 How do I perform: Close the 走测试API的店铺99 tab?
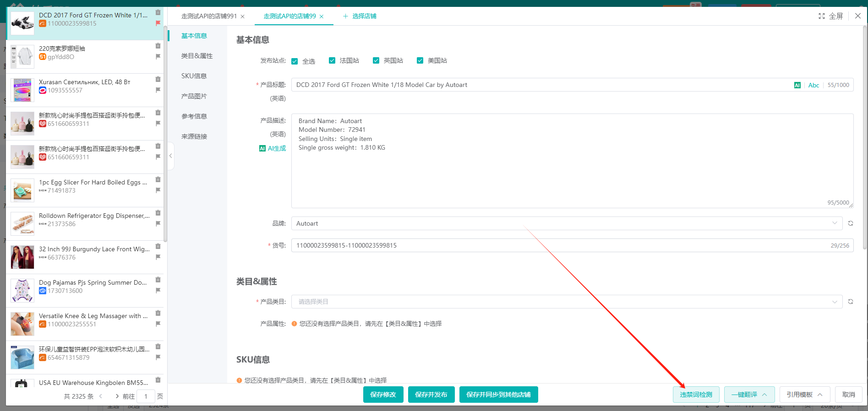pyautogui.click(x=322, y=16)
